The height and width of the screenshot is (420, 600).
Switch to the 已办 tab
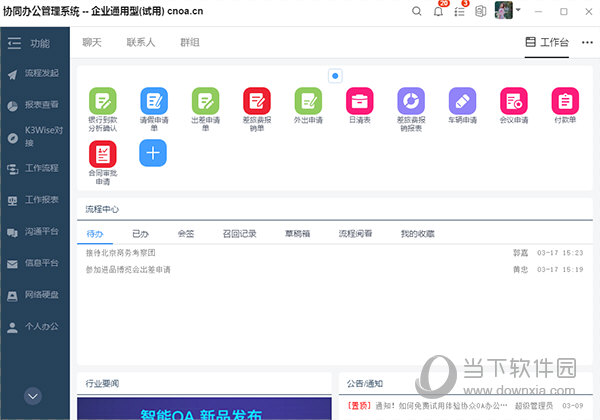[x=140, y=234]
